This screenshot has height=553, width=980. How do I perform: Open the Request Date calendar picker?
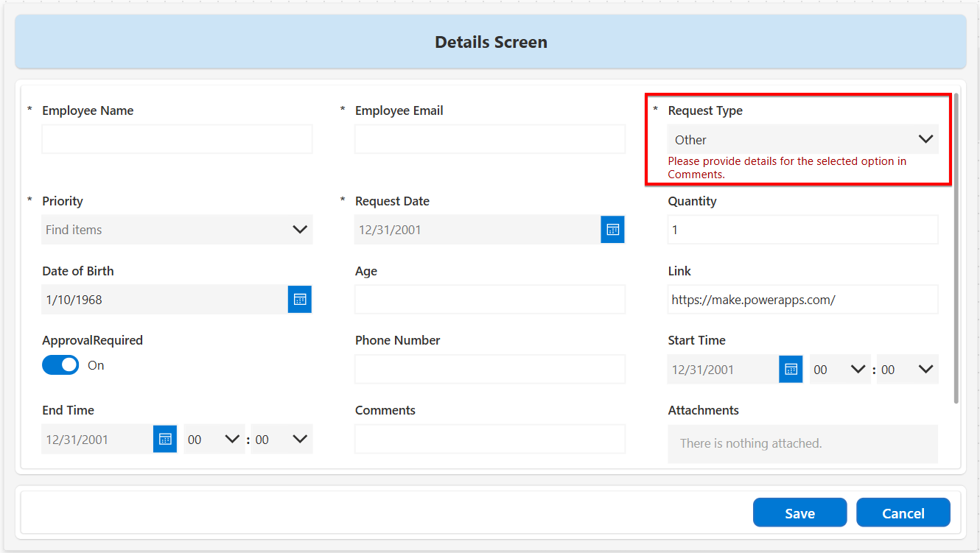click(x=612, y=230)
